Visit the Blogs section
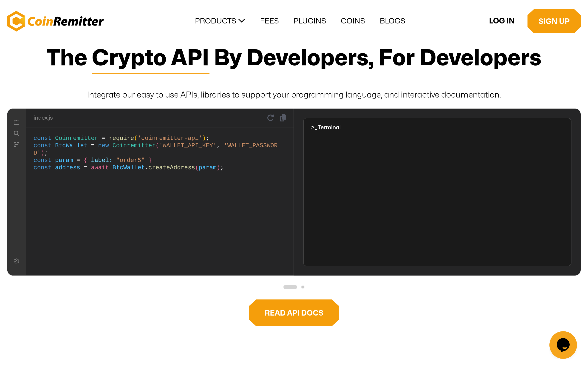Viewport: 588px width, 368px height. click(392, 21)
